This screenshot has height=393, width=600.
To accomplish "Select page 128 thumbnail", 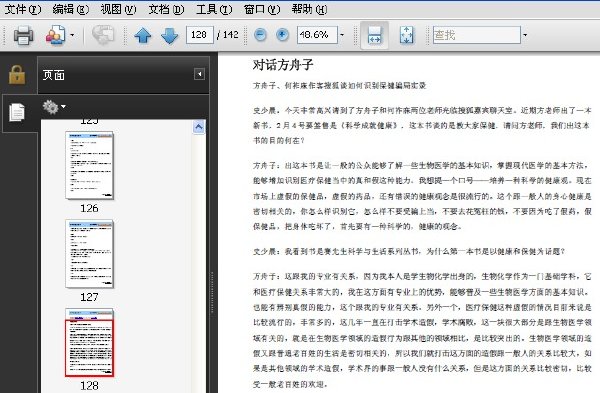I will [90, 342].
